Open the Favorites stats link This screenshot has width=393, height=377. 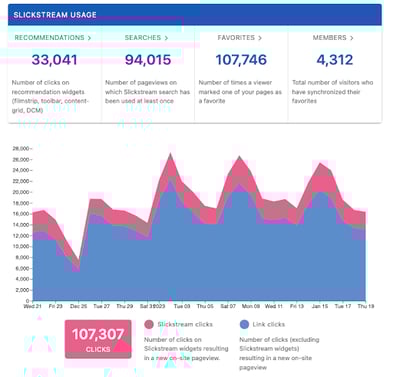click(x=240, y=38)
